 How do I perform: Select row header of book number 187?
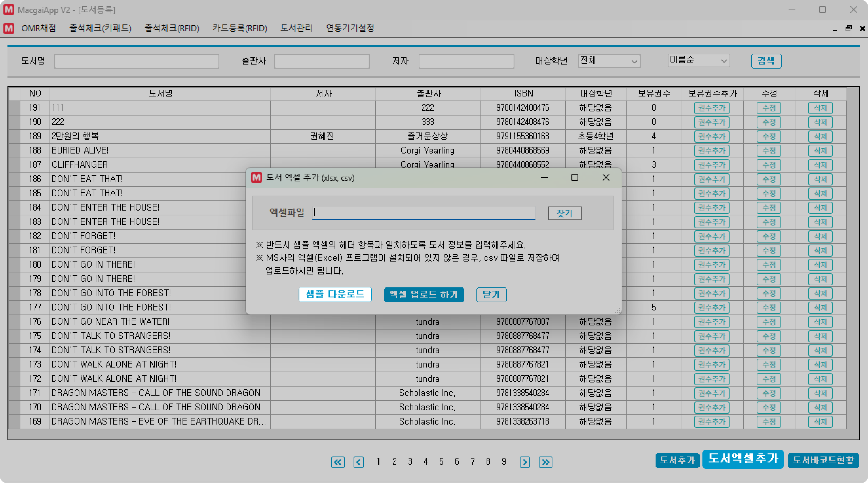tap(14, 165)
